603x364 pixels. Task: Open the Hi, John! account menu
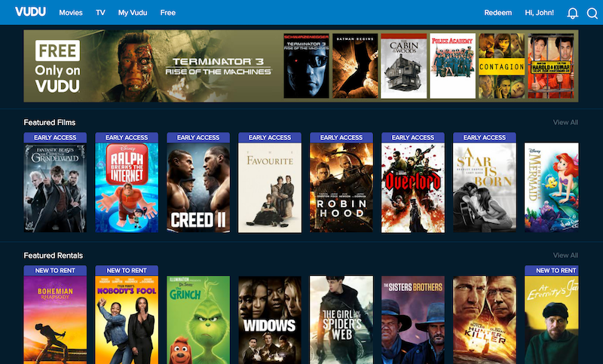539,13
